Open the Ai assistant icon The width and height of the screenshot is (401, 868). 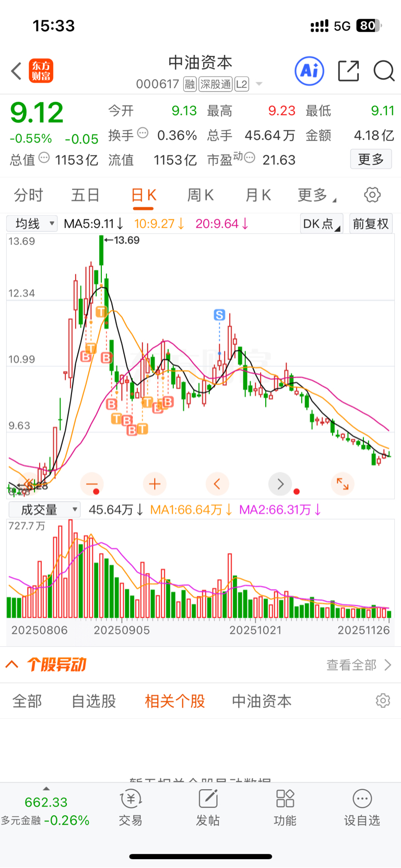(x=310, y=70)
